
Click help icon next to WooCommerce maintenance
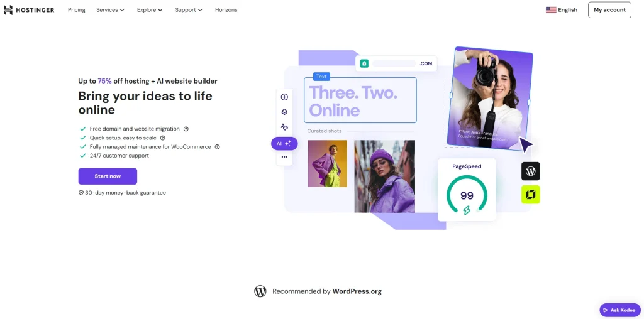pos(217,146)
